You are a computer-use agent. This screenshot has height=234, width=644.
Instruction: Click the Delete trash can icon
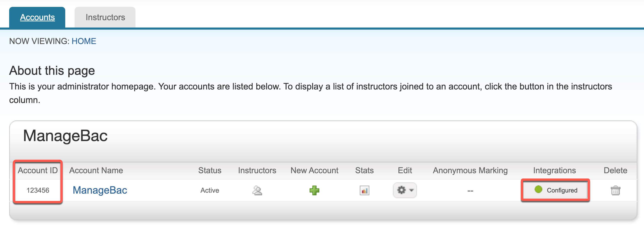click(x=615, y=190)
